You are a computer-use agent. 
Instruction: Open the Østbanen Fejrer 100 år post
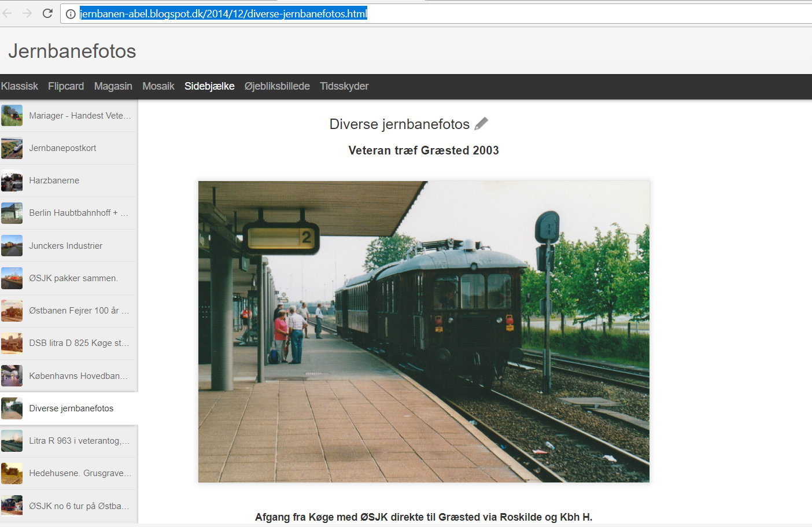coord(69,311)
